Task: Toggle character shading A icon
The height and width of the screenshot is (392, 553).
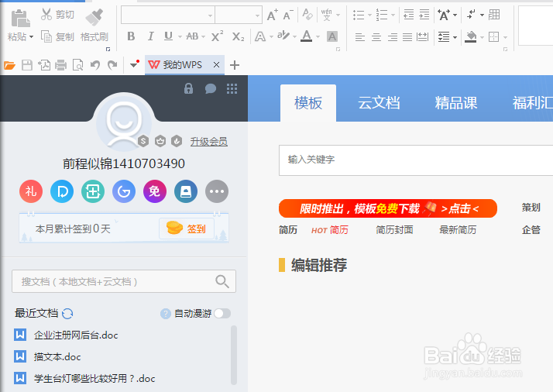Action: [331, 36]
